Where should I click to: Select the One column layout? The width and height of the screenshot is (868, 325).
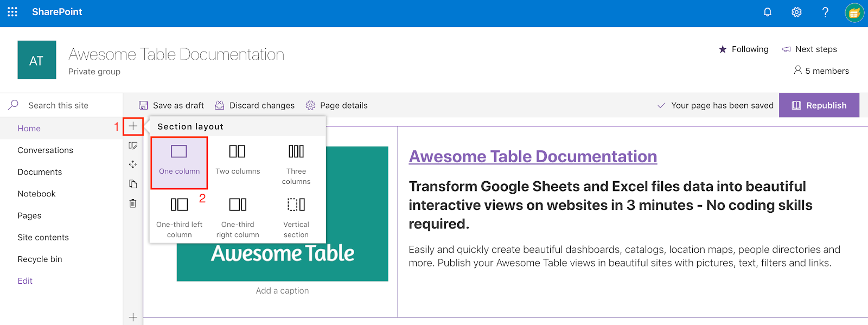pyautogui.click(x=179, y=162)
